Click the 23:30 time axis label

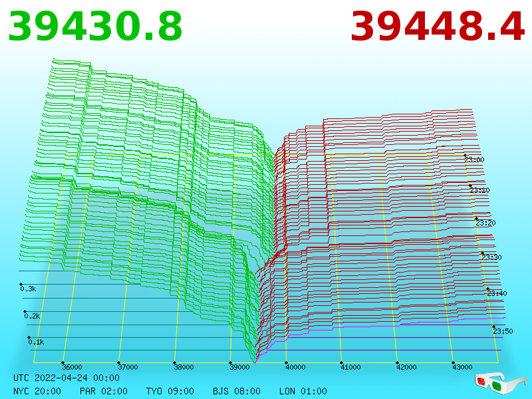click(x=491, y=257)
